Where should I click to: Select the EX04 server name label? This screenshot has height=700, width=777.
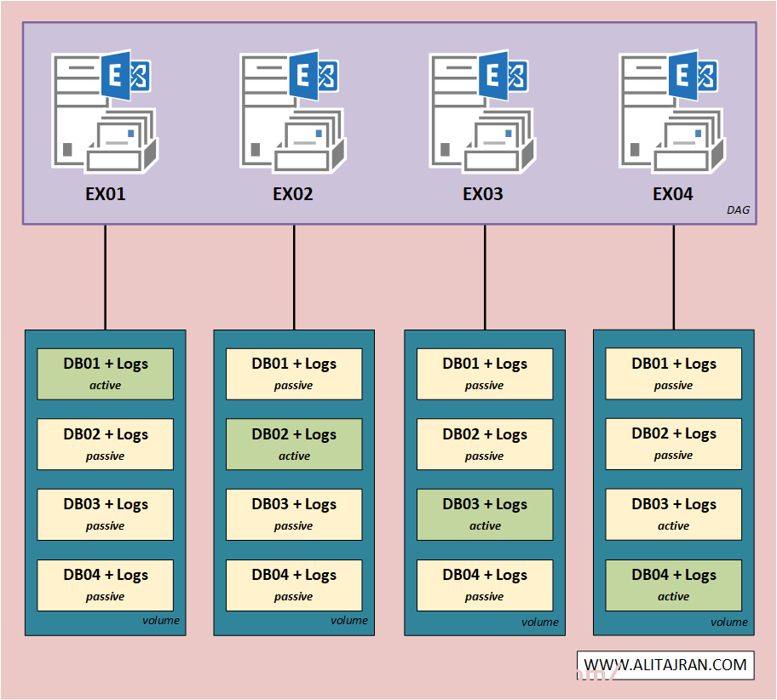[x=672, y=194]
